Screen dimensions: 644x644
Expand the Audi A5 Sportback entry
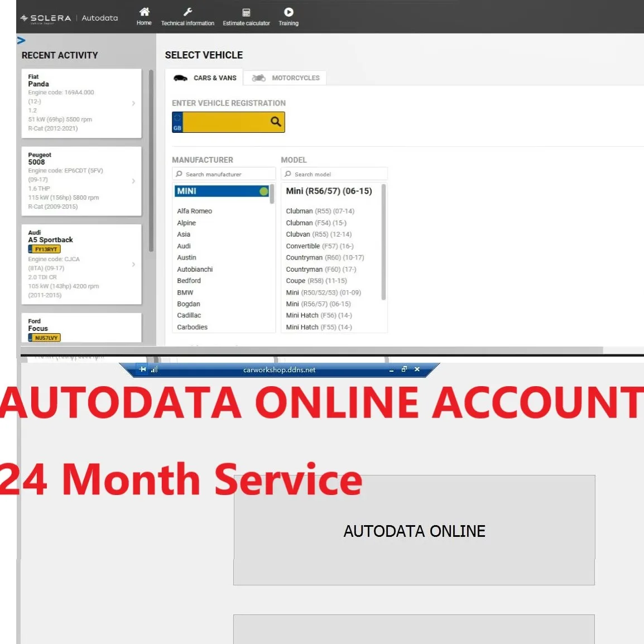(133, 265)
